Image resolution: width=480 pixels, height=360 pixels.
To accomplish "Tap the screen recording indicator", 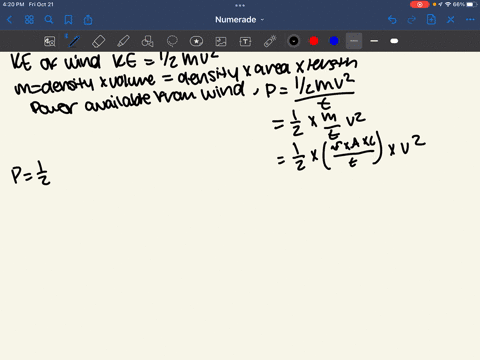I will point(420,4).
